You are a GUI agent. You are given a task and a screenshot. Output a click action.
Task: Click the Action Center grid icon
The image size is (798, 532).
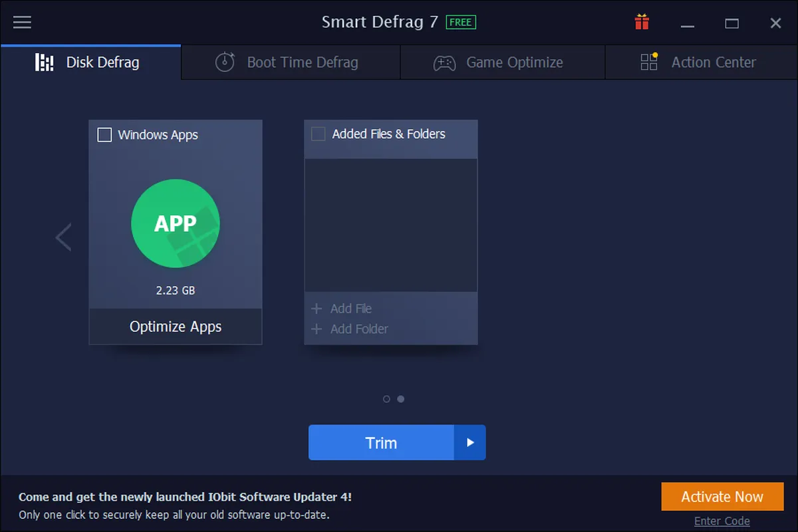coord(649,62)
